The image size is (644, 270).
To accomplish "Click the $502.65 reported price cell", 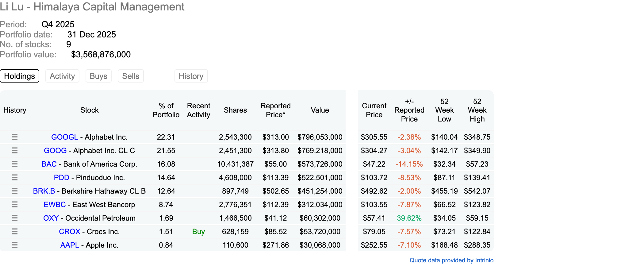I will pos(275,191).
